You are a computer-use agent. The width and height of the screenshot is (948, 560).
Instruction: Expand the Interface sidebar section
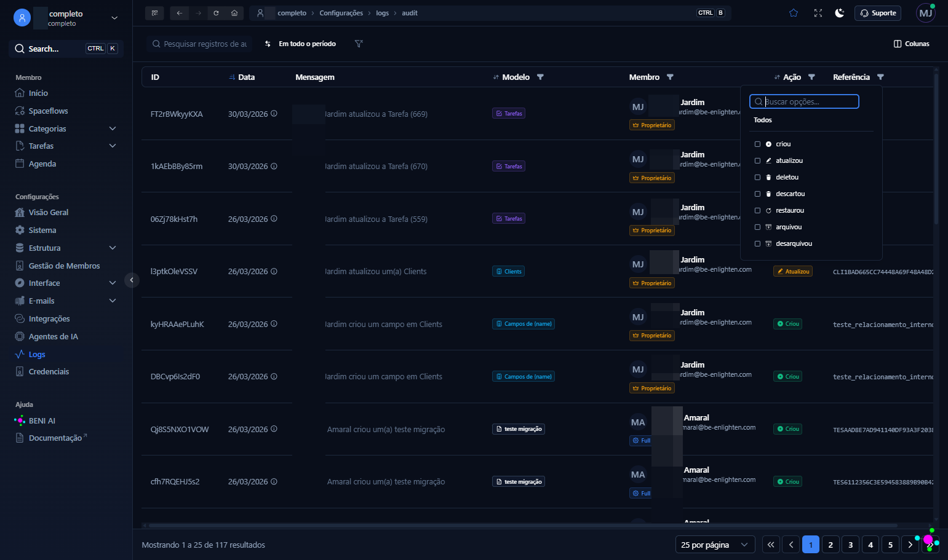coord(113,283)
